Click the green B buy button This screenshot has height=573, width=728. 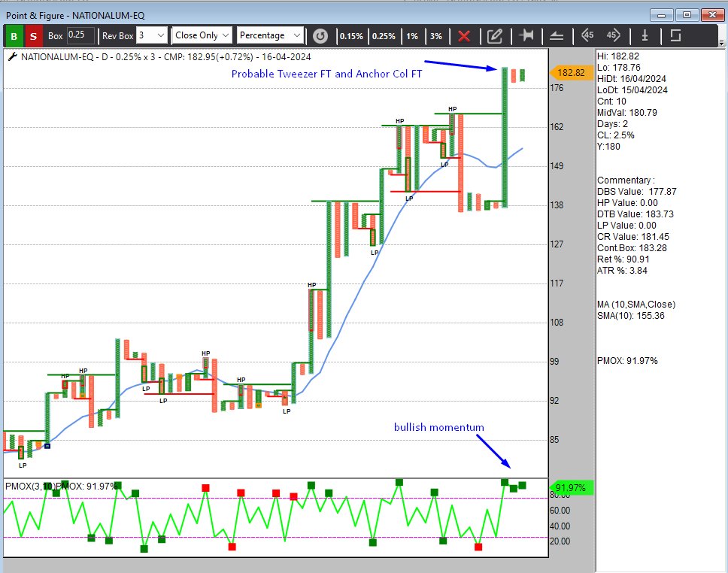[14, 36]
